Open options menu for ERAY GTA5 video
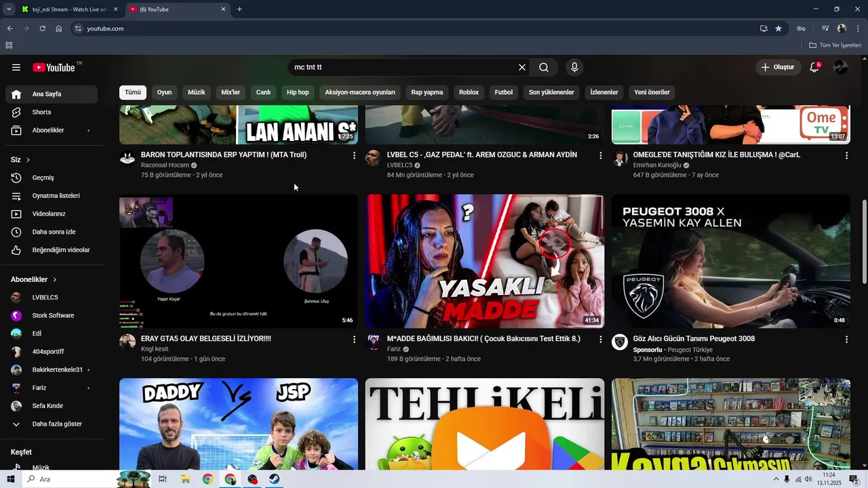The image size is (868, 488). (354, 339)
